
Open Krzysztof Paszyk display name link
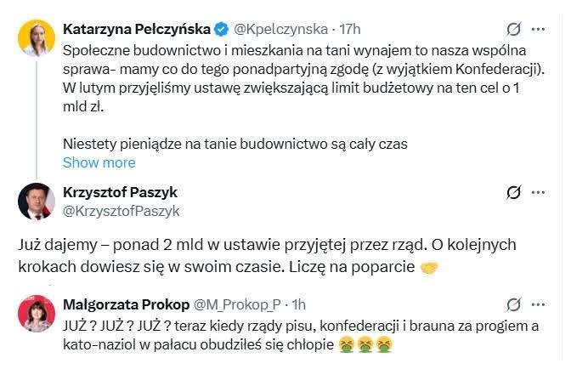pyautogui.click(x=120, y=192)
